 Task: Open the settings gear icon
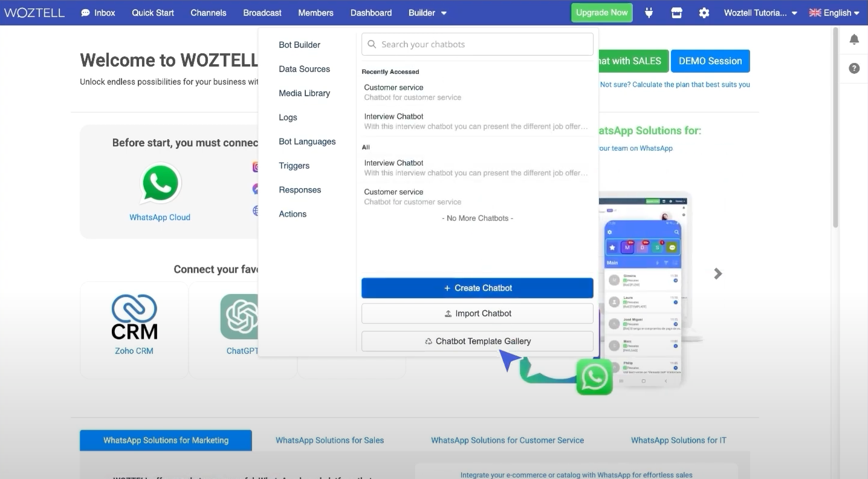704,13
